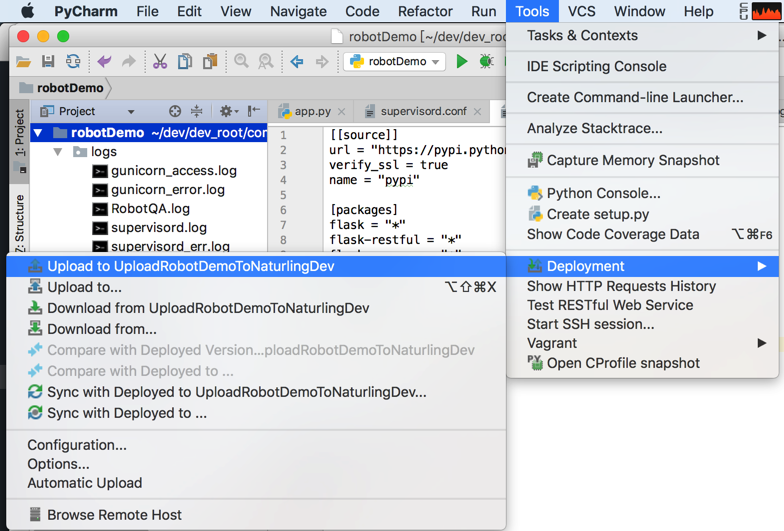The height and width of the screenshot is (531, 784).
Task: Close the app.py editor tab
Action: (342, 112)
